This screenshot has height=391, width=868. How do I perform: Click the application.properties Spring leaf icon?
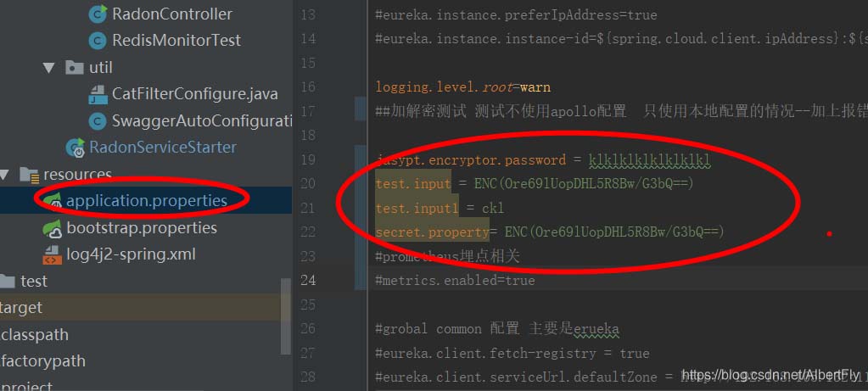53,201
